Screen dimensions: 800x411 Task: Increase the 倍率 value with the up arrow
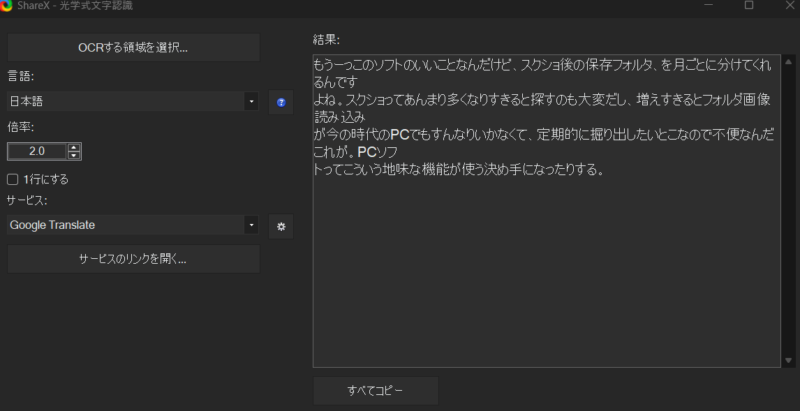[75, 148]
